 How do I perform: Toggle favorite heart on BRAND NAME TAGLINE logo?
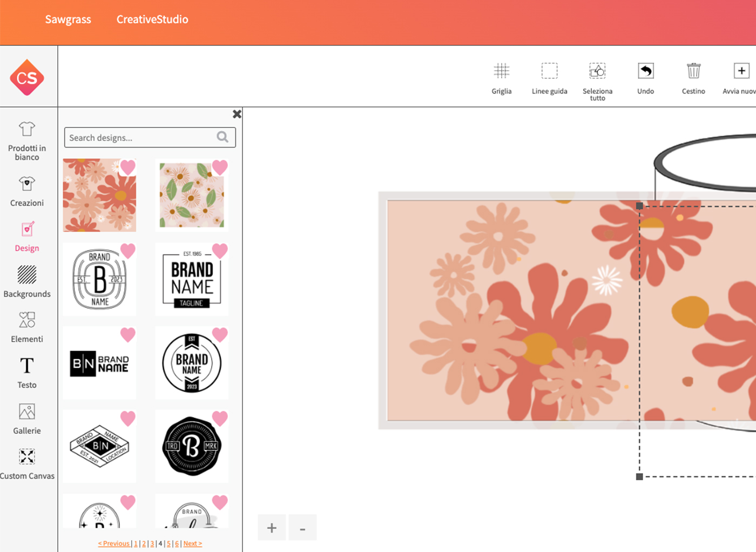coord(220,251)
